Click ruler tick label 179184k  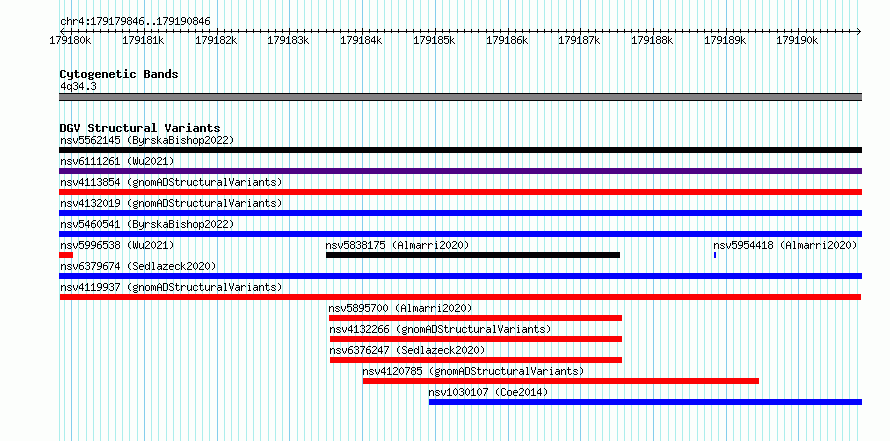coord(362,40)
